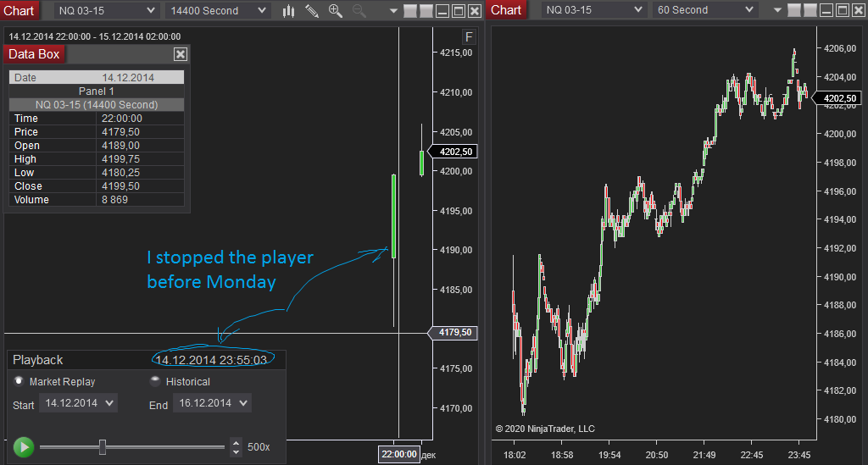Click the zoom in magnifier icon

336,10
